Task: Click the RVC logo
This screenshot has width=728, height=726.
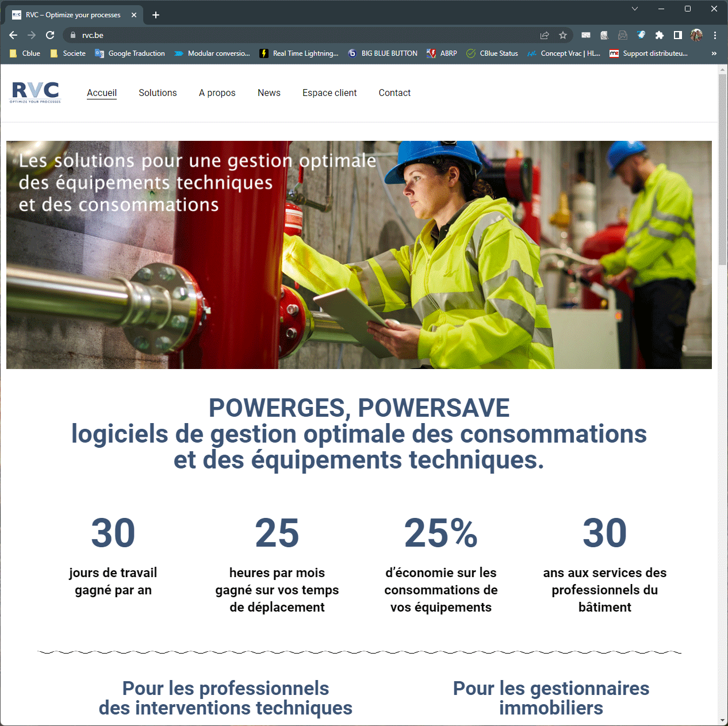Action: click(35, 92)
